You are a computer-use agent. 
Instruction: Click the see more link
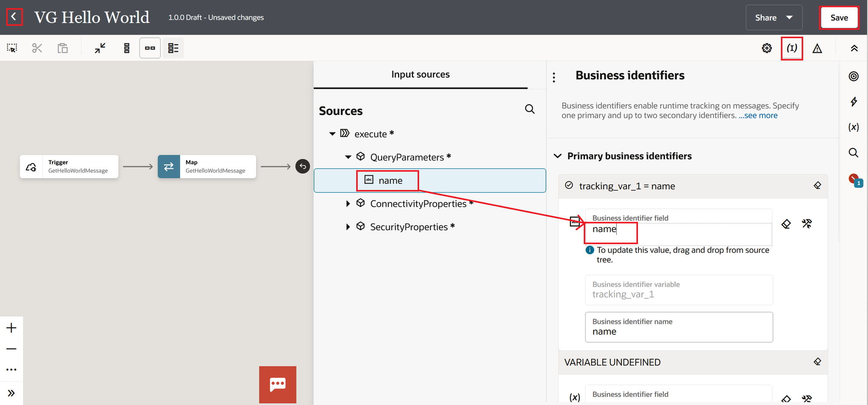pos(758,116)
